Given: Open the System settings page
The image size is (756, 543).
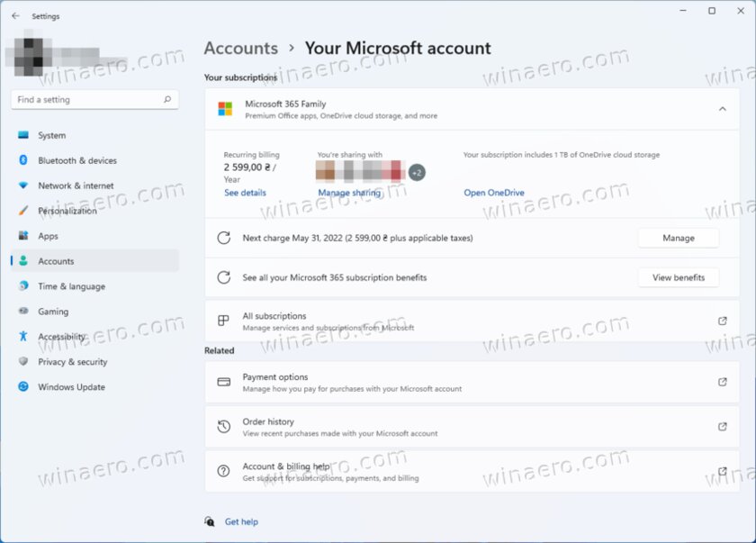Looking at the screenshot, I should 94,135.
